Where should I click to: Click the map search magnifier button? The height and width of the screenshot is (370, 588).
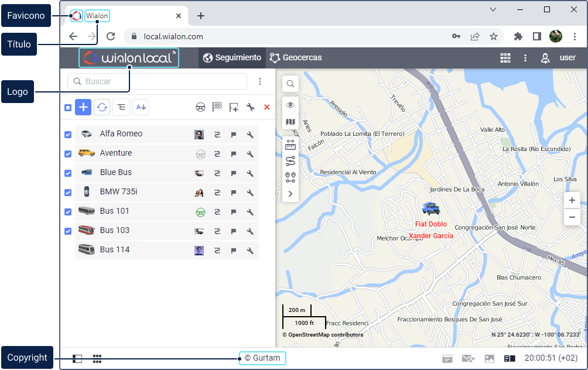coord(290,84)
